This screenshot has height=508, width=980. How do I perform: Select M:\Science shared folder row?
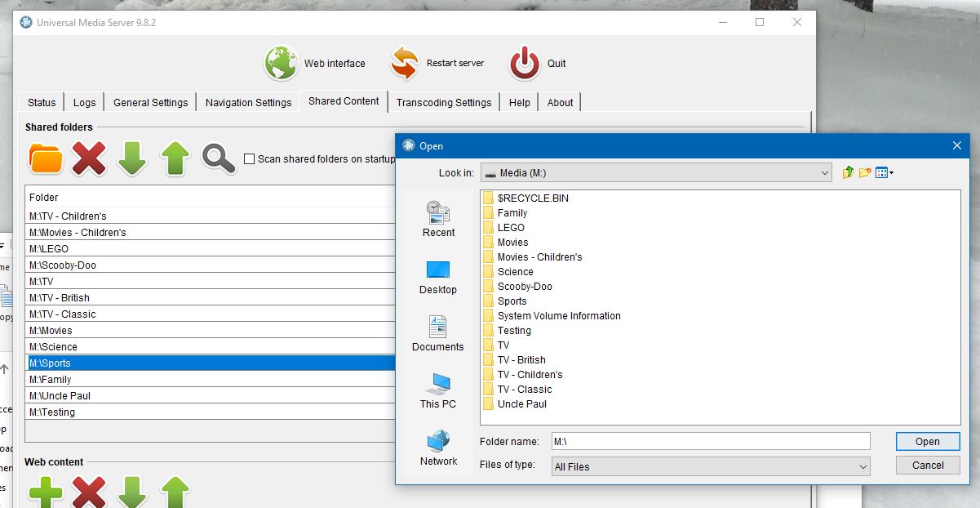pyautogui.click(x=211, y=346)
